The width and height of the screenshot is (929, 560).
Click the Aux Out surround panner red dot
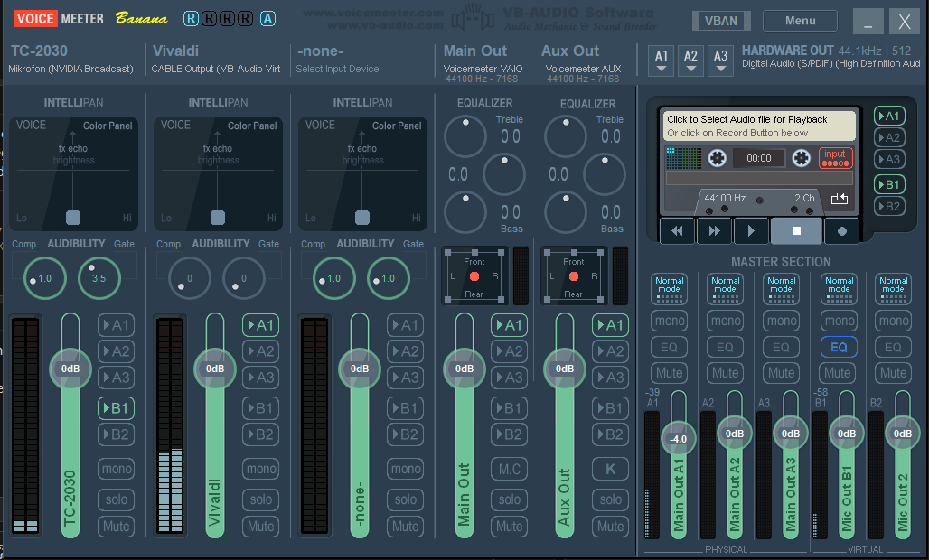(574, 275)
